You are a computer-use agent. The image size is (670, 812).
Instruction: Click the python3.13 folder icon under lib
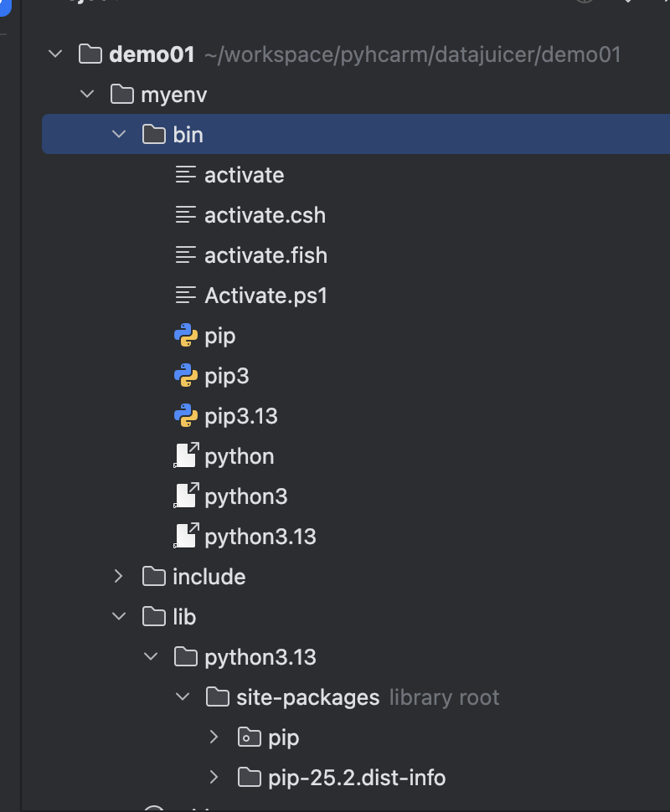[186, 656]
